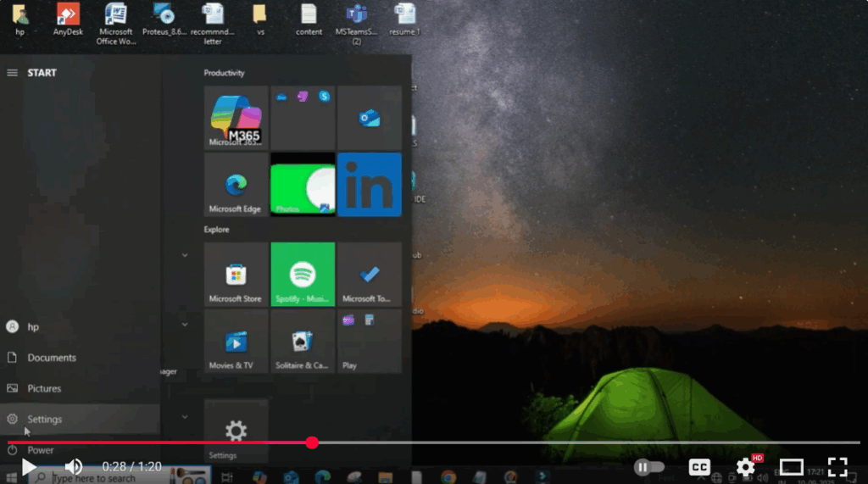Select the resume 1 desktop file

404,20
